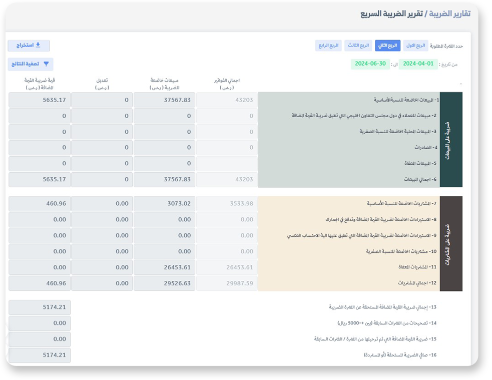The image size is (492, 380).
Task: Click row 13 total VAT due field 5174.21
Action: pos(39,307)
